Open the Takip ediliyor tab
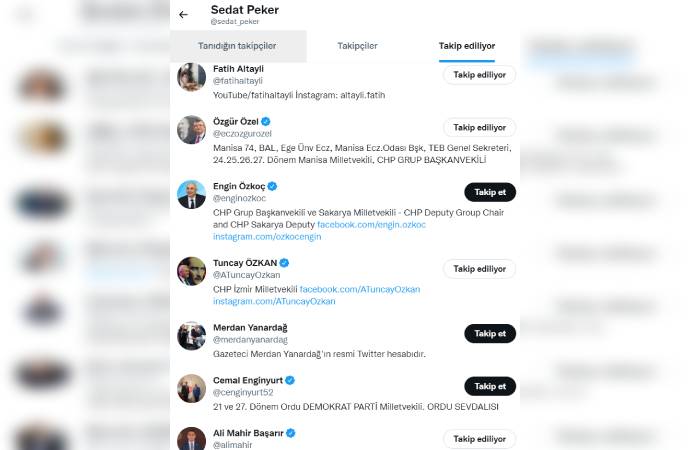 pos(466,46)
